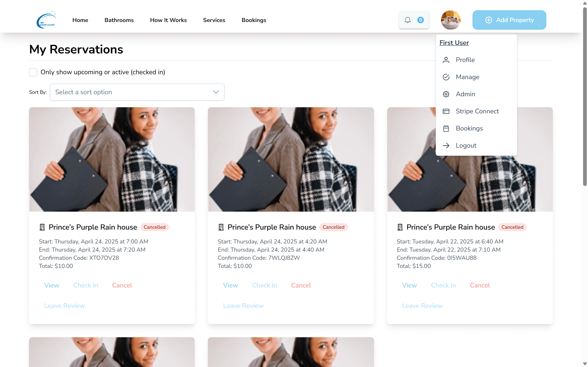
Task: Click First User name link
Action: (454, 43)
